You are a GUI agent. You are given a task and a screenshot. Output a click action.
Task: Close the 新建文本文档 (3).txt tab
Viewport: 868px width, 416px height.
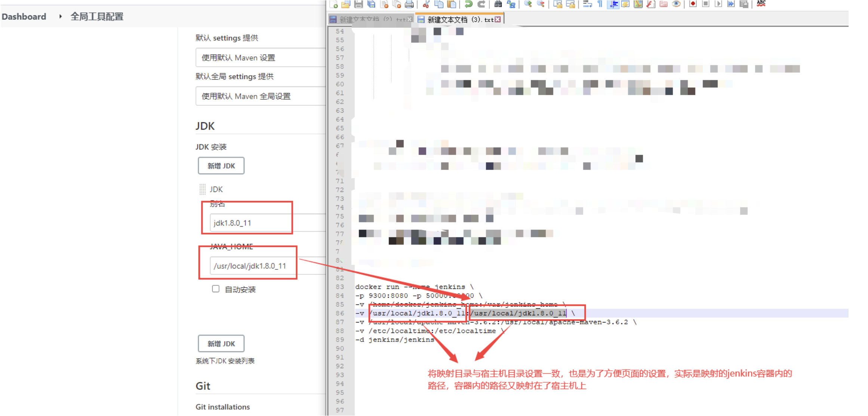[498, 19]
